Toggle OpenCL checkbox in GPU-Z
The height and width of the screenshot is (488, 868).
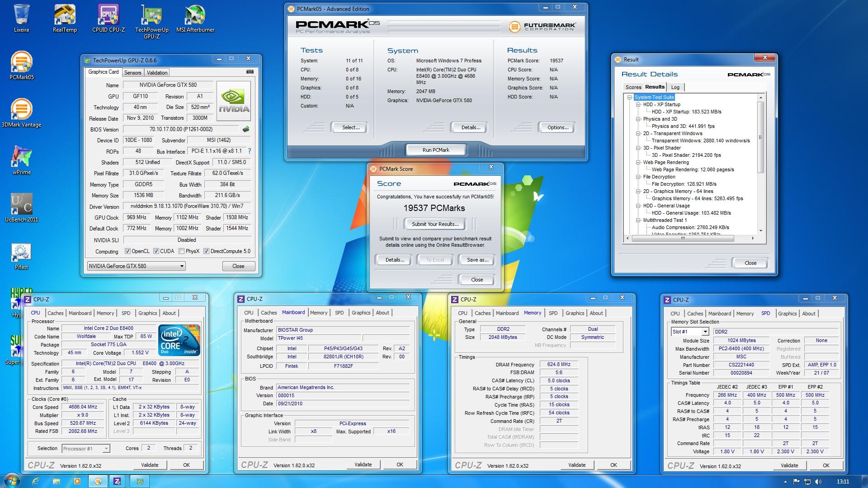click(x=127, y=251)
